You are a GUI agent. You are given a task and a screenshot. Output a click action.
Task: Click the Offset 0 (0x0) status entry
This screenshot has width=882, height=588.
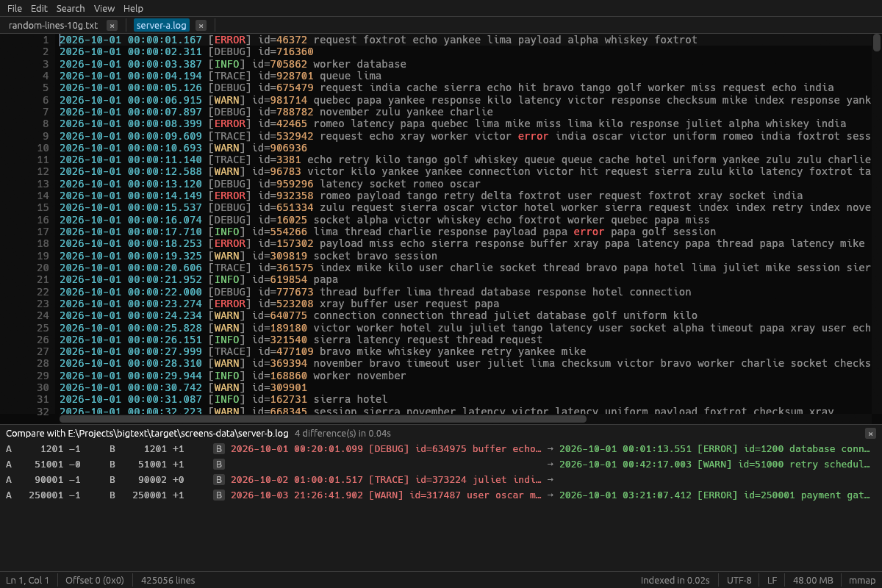[x=95, y=580]
